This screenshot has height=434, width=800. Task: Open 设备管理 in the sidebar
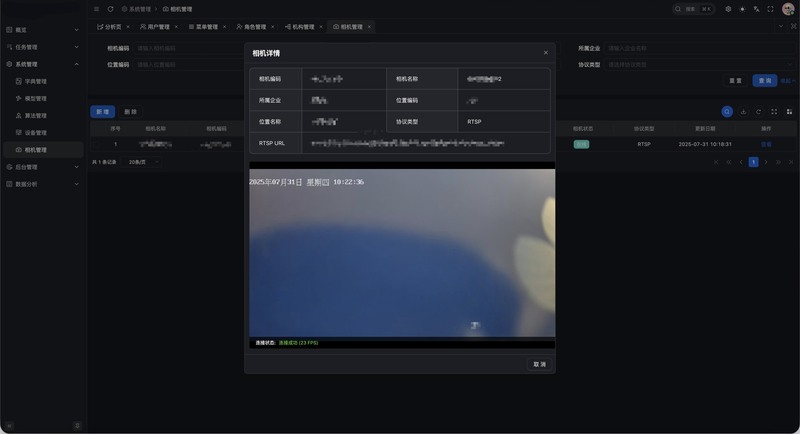point(36,133)
